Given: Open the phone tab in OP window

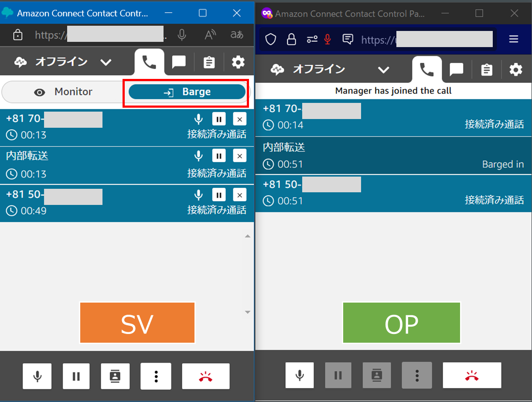Looking at the screenshot, I should 426,69.
